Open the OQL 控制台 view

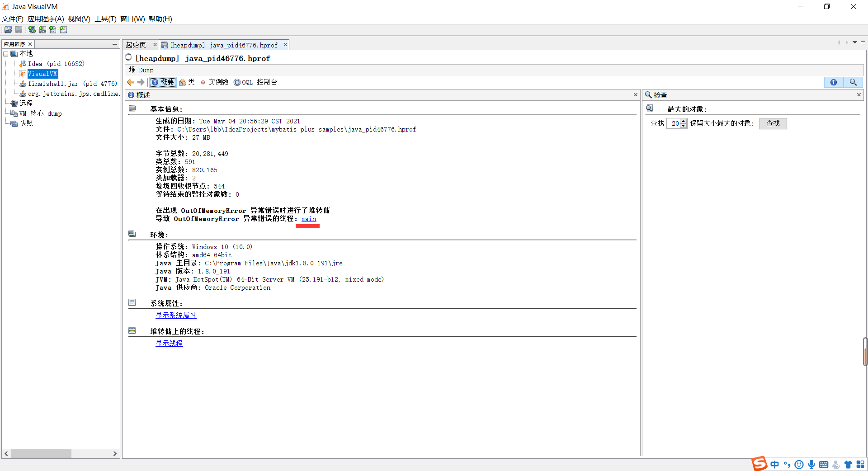[255, 82]
